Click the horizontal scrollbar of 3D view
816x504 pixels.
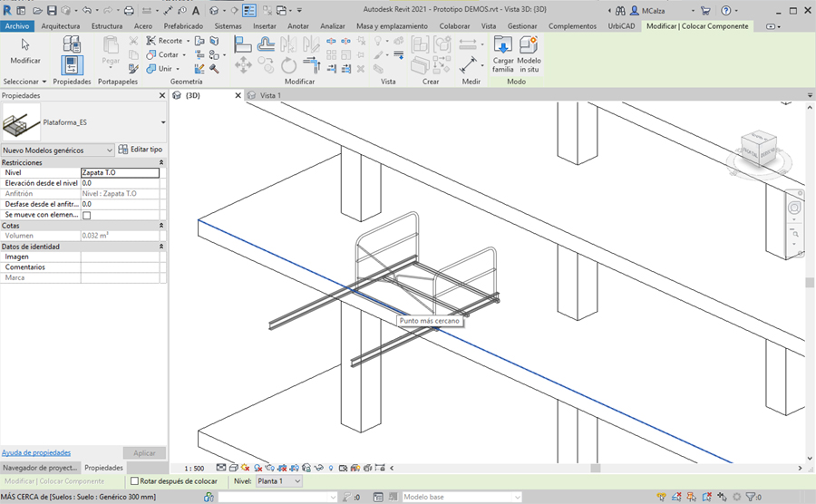(x=595, y=469)
